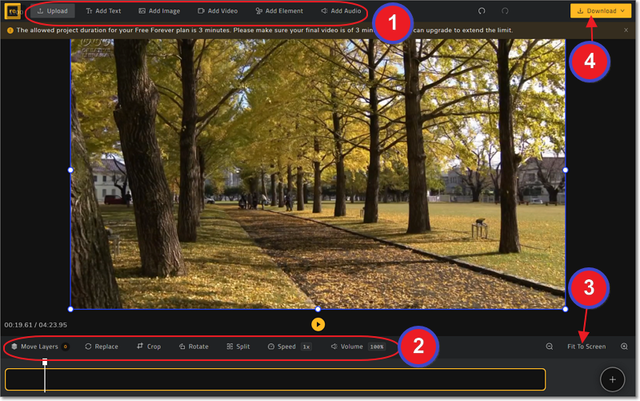Open the Volume 100% control
The width and height of the screenshot is (640, 401).
coord(357,346)
